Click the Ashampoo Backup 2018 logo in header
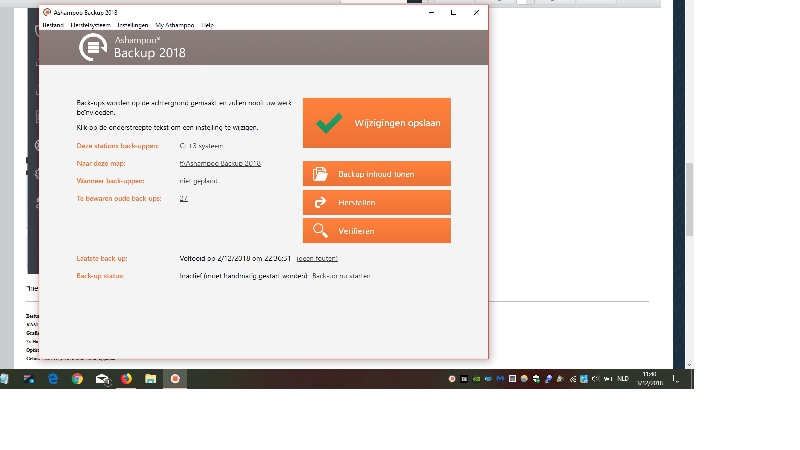The width and height of the screenshot is (800, 450). (133, 47)
